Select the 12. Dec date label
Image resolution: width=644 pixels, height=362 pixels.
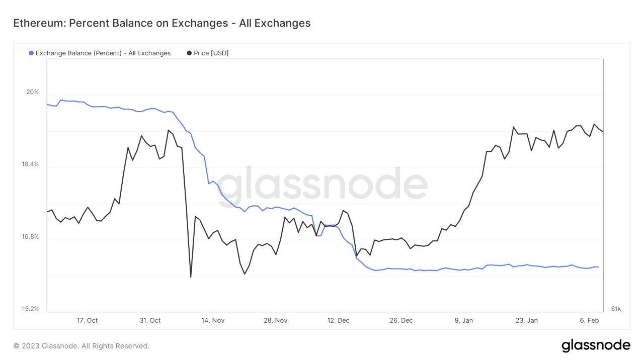tap(338, 320)
